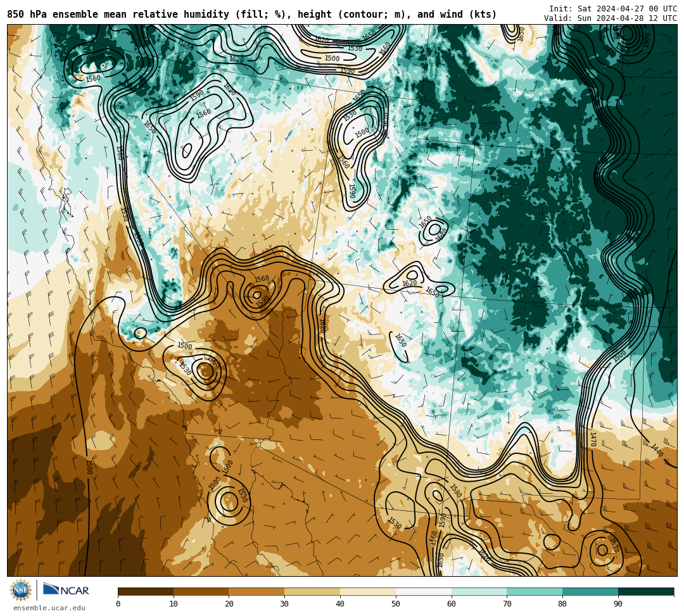
Task: Click the colorbar tick label 50
Action: pos(396,604)
